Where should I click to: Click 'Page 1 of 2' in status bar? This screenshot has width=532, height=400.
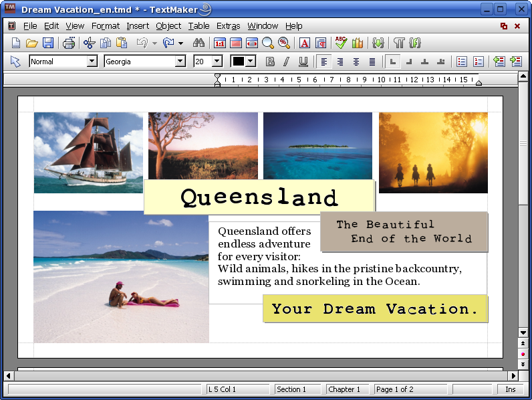[x=410, y=389]
